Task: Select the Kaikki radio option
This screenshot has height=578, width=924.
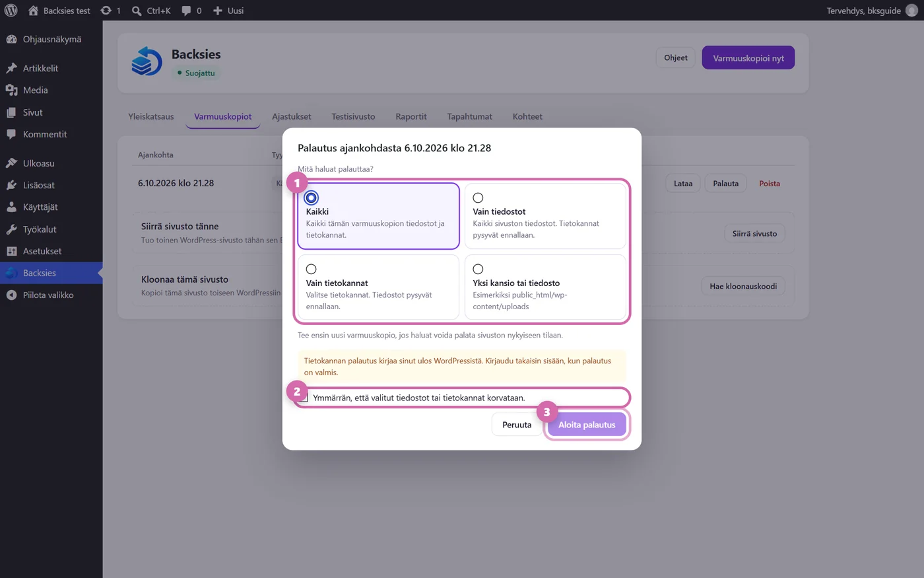Action: coord(312,198)
